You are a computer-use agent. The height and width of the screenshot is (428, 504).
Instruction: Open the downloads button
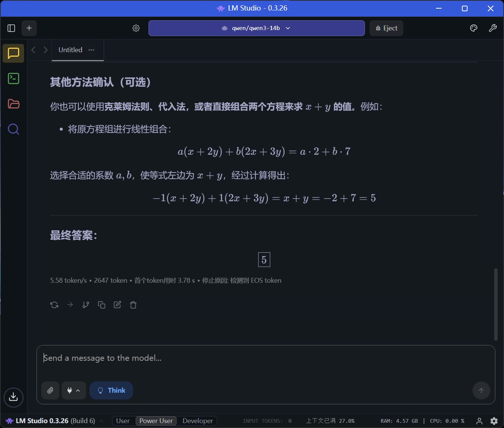pos(14,397)
